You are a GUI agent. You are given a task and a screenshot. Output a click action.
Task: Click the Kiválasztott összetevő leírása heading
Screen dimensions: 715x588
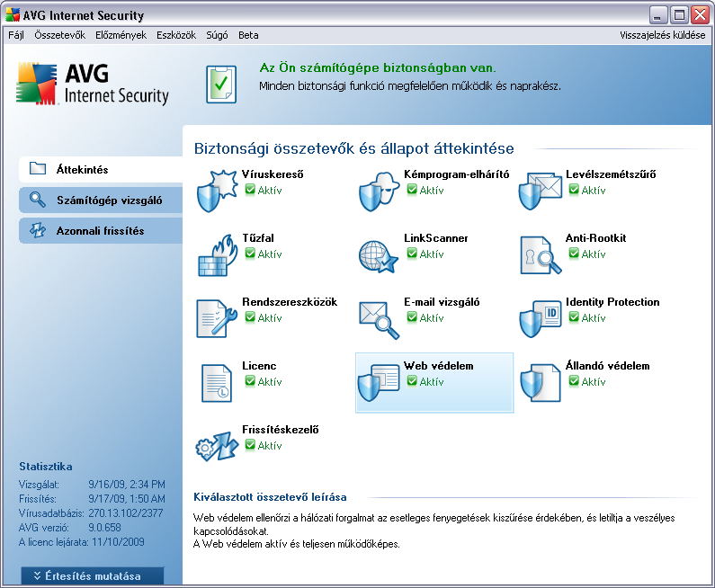point(270,497)
